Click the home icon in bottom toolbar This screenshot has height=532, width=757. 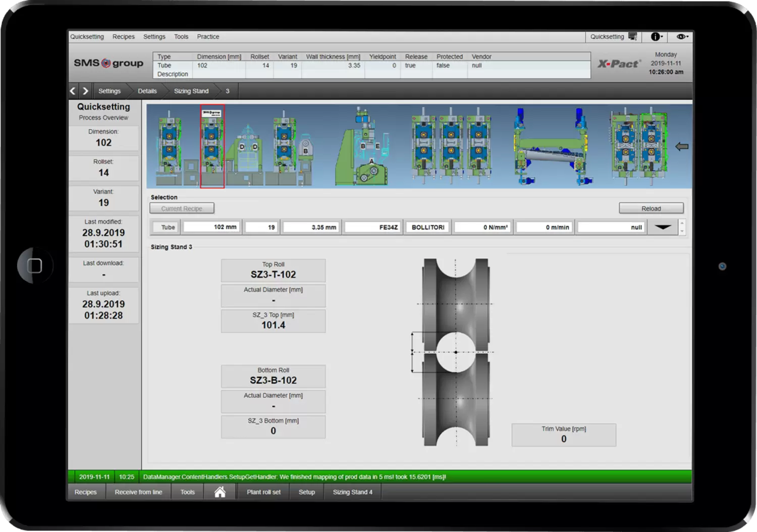(x=220, y=492)
